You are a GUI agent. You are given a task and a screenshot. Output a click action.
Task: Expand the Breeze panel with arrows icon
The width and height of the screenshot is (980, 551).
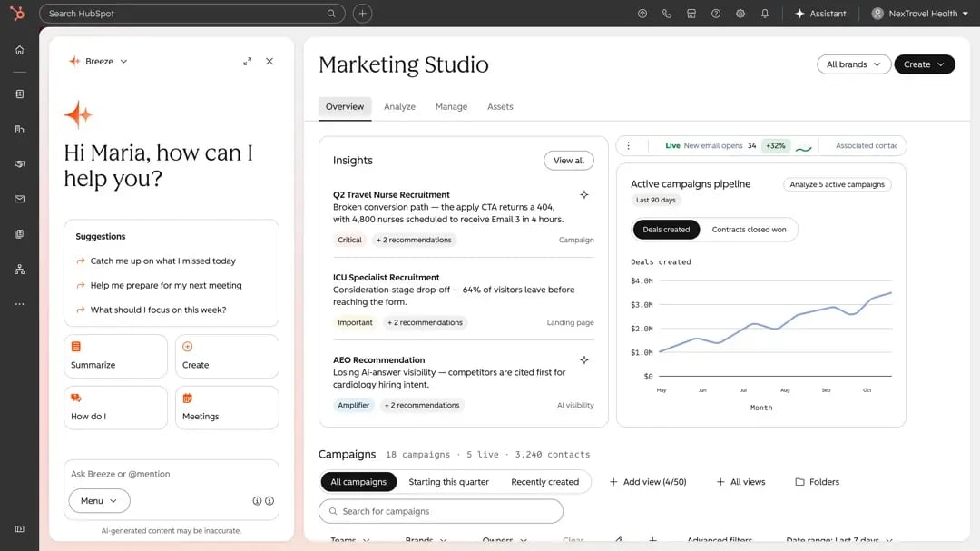click(x=248, y=62)
